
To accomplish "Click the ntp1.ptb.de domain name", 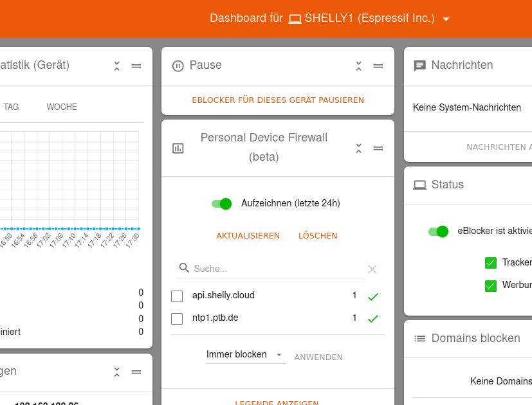I will [215, 318].
